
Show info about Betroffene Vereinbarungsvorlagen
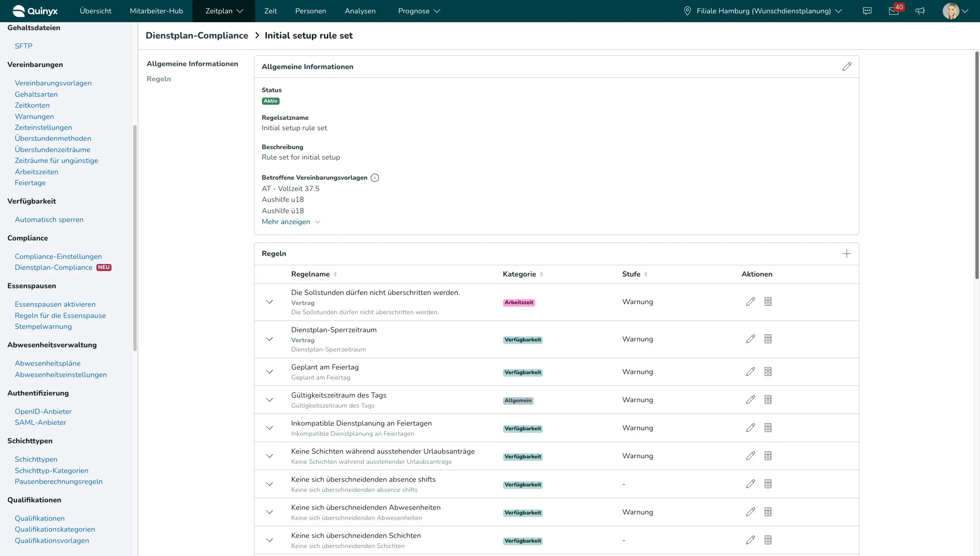[375, 178]
